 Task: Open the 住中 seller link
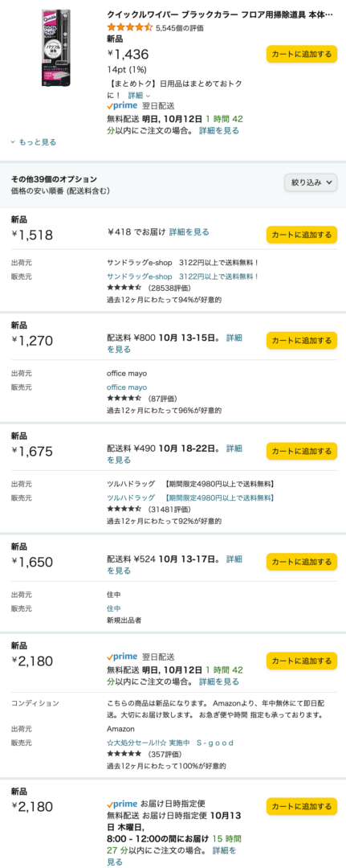[114, 608]
